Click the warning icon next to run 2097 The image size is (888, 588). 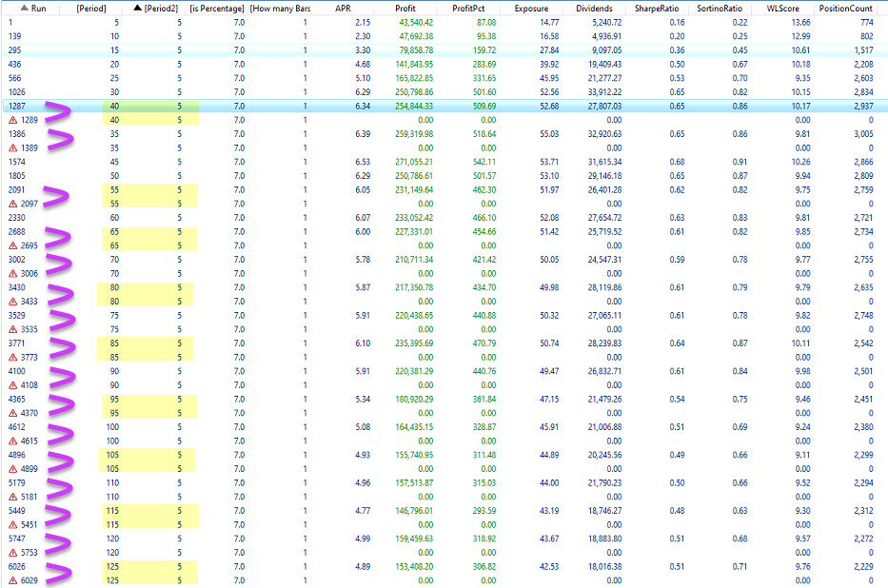pyautogui.click(x=10, y=205)
